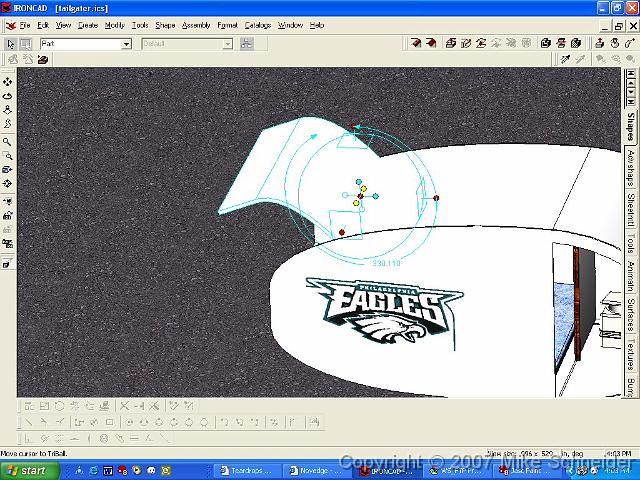Open the Help menu
This screenshot has height=480, width=640.
(x=317, y=25)
